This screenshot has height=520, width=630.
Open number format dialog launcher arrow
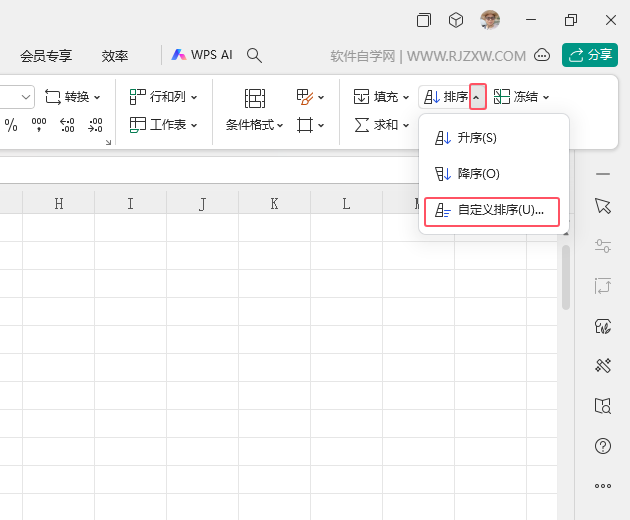(x=108, y=142)
